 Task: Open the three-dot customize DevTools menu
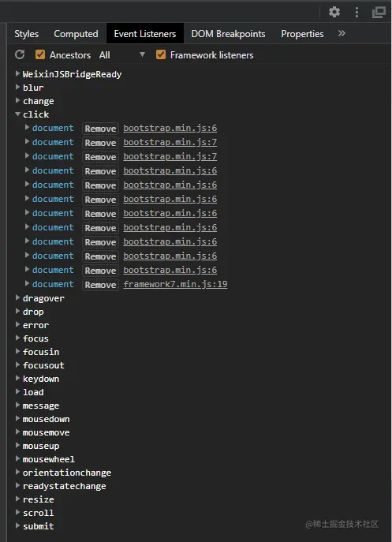(357, 12)
